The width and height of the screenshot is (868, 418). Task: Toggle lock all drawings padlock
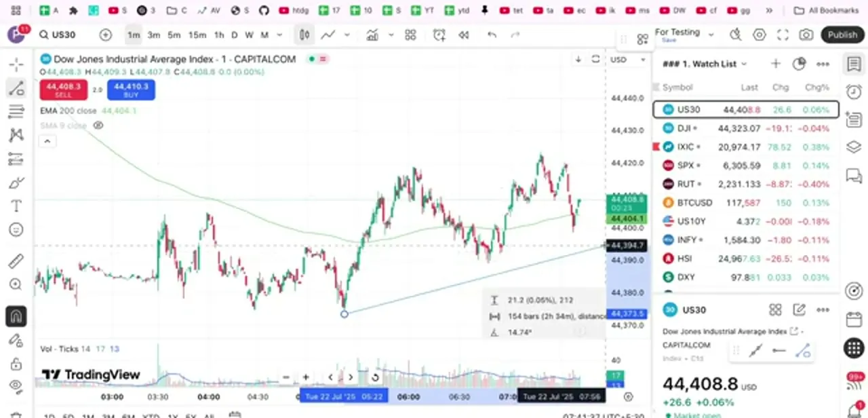point(16,364)
